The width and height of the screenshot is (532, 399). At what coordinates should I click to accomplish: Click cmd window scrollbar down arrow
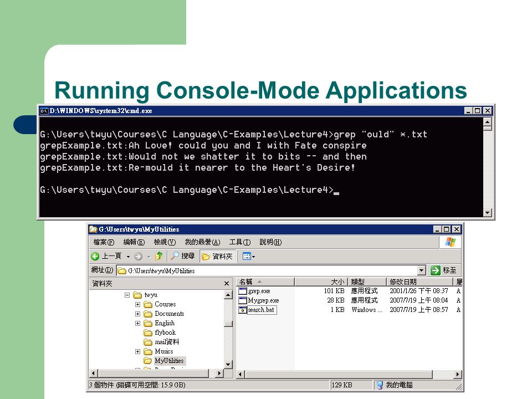[487, 213]
